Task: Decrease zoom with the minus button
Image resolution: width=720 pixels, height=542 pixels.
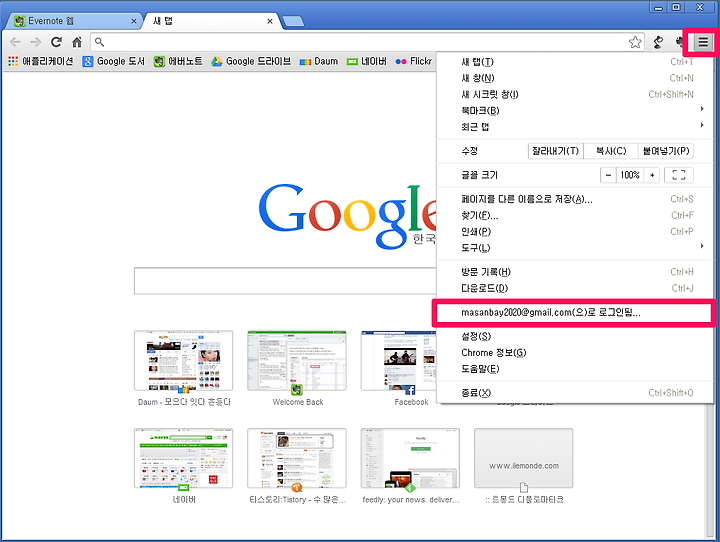Action: coord(608,175)
